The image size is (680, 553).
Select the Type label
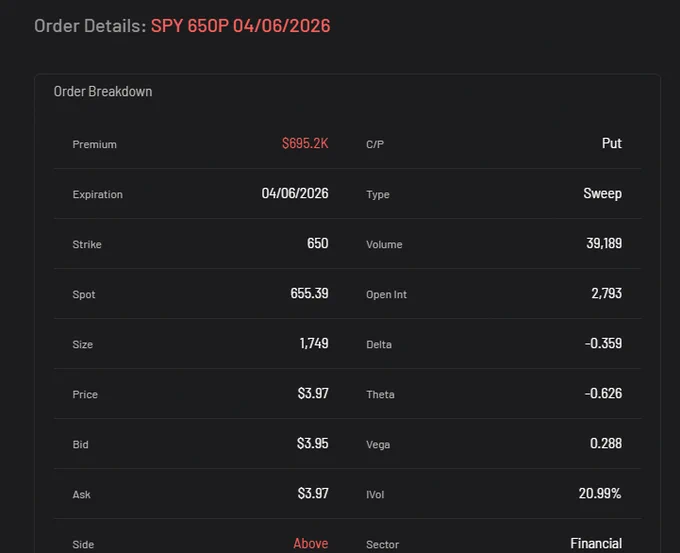pyautogui.click(x=378, y=194)
